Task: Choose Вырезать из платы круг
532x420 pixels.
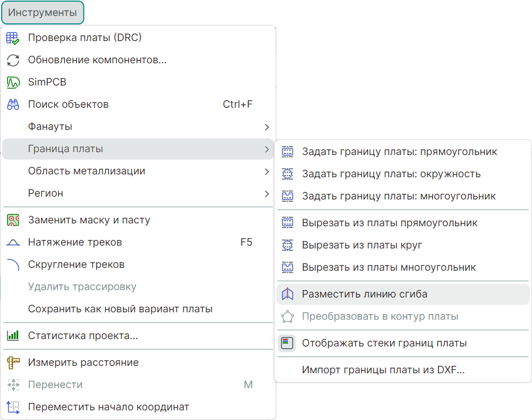Action: [362, 245]
